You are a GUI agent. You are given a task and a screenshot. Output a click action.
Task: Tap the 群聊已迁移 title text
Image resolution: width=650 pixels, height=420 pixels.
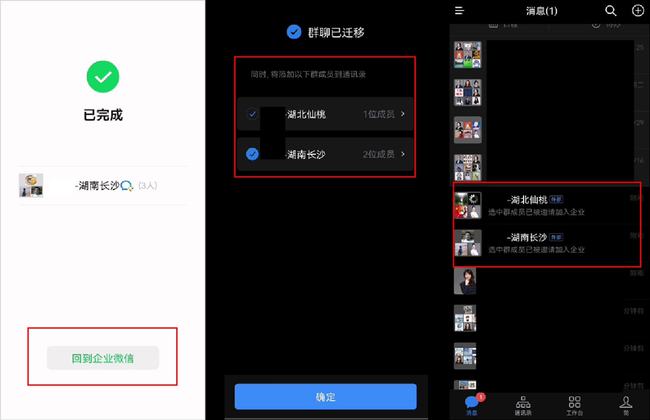coord(336,32)
